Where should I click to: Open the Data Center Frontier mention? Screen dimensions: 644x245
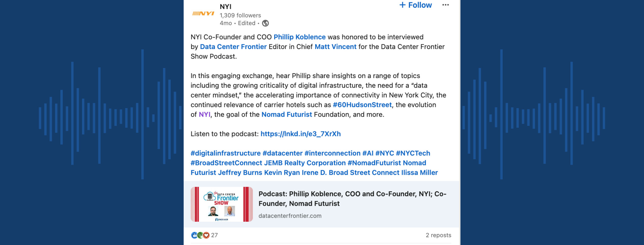coord(233,47)
